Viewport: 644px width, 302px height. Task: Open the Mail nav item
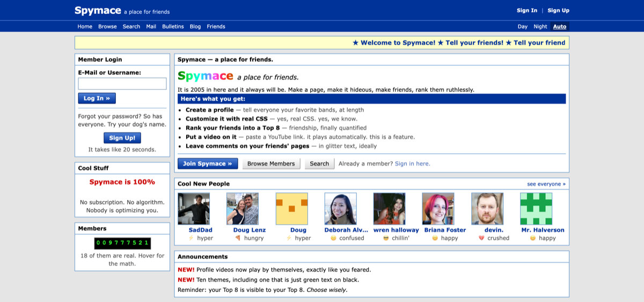pyautogui.click(x=151, y=26)
